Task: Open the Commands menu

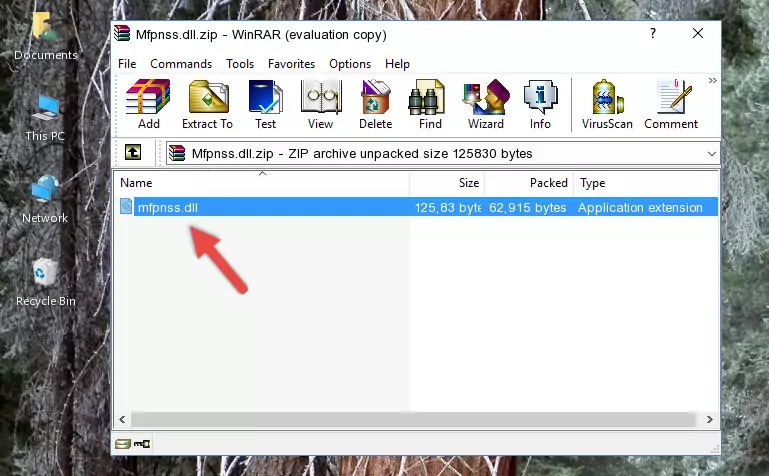Action: [x=181, y=64]
